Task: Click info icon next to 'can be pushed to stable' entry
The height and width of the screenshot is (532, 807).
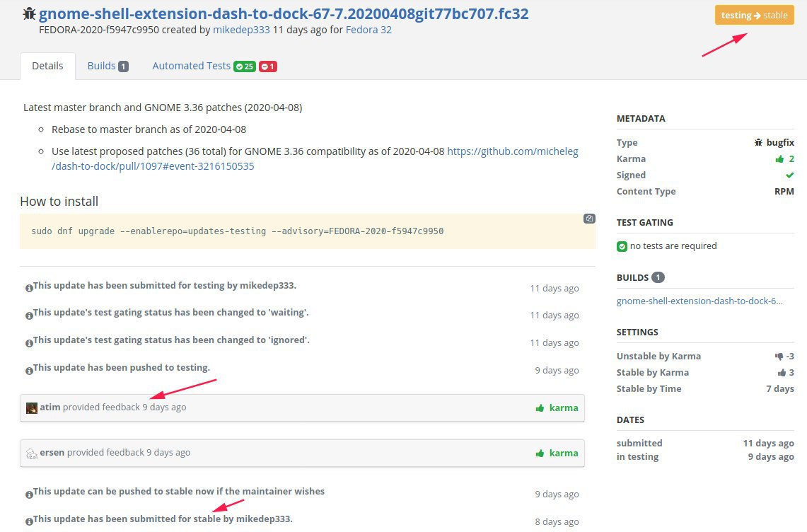Action: 29,495
